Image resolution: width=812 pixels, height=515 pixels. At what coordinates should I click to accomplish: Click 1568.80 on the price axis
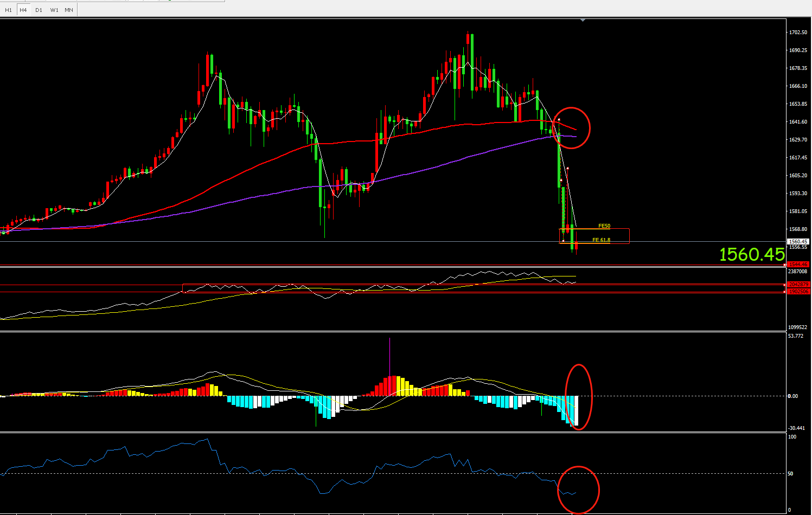[x=798, y=229]
